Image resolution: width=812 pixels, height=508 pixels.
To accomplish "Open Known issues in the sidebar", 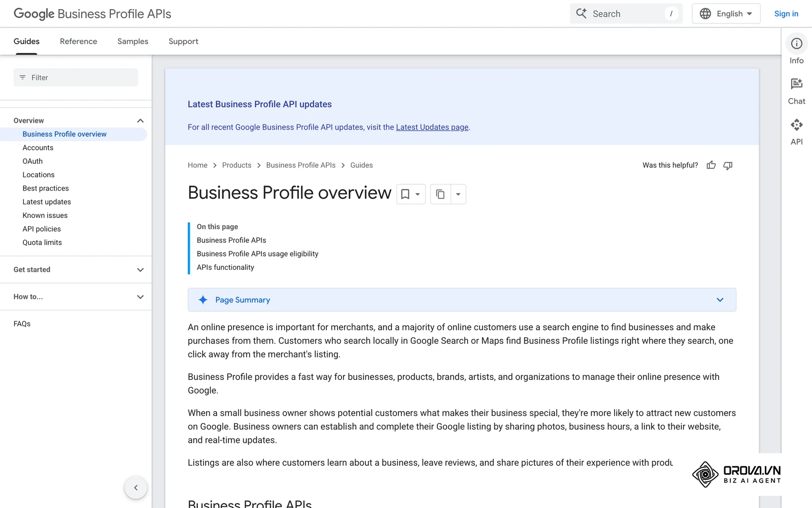I will tap(45, 215).
